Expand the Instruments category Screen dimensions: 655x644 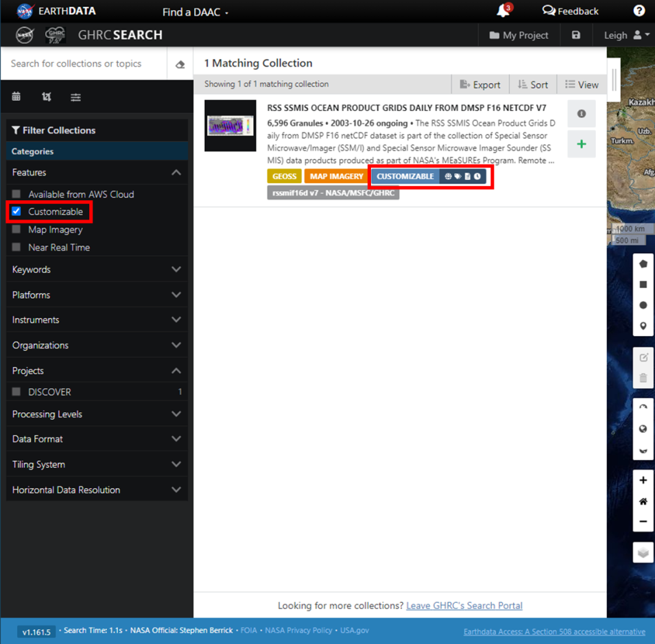97,320
